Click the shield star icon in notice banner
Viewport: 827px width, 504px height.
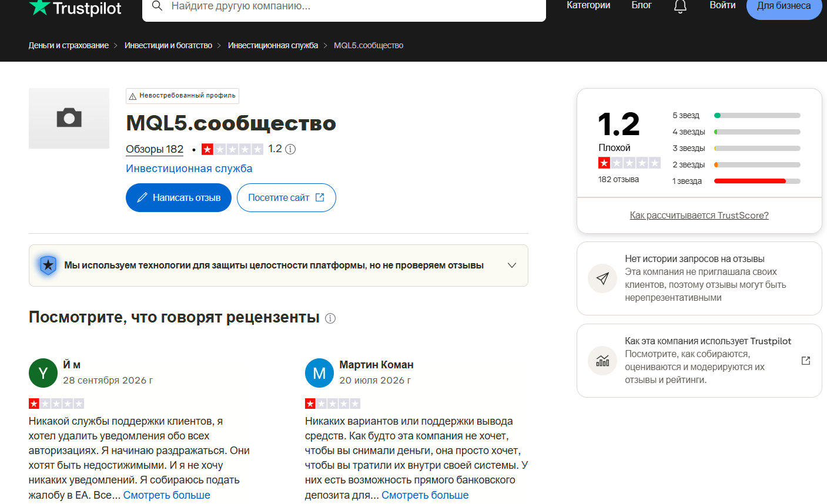(x=48, y=266)
